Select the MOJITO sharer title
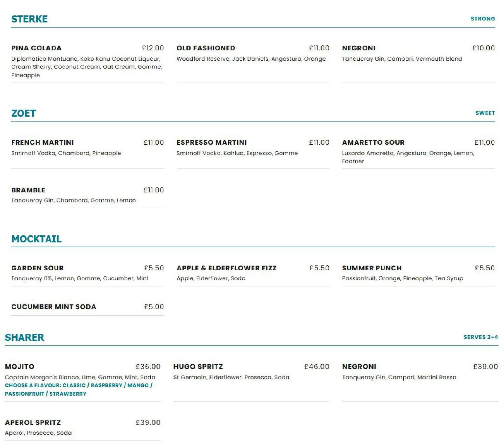 [19, 367]
